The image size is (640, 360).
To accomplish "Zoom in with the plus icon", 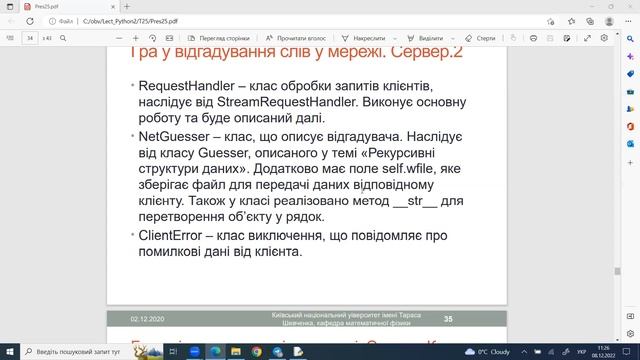I will pyautogui.click(x=136, y=38).
